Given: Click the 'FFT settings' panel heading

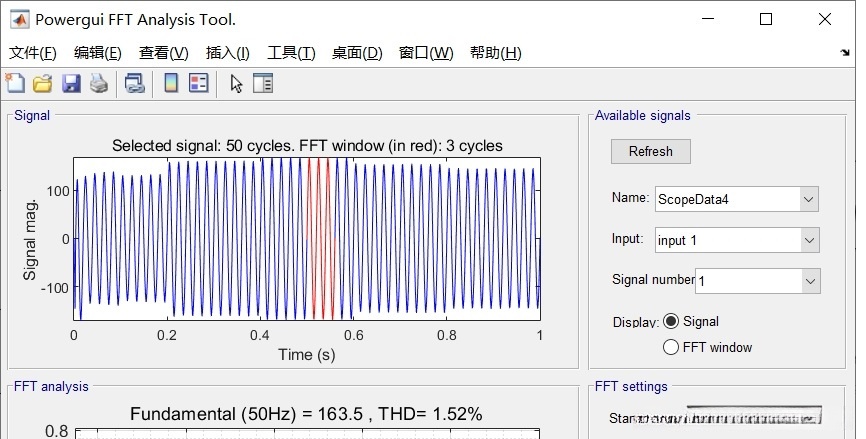Looking at the screenshot, I should (631, 387).
